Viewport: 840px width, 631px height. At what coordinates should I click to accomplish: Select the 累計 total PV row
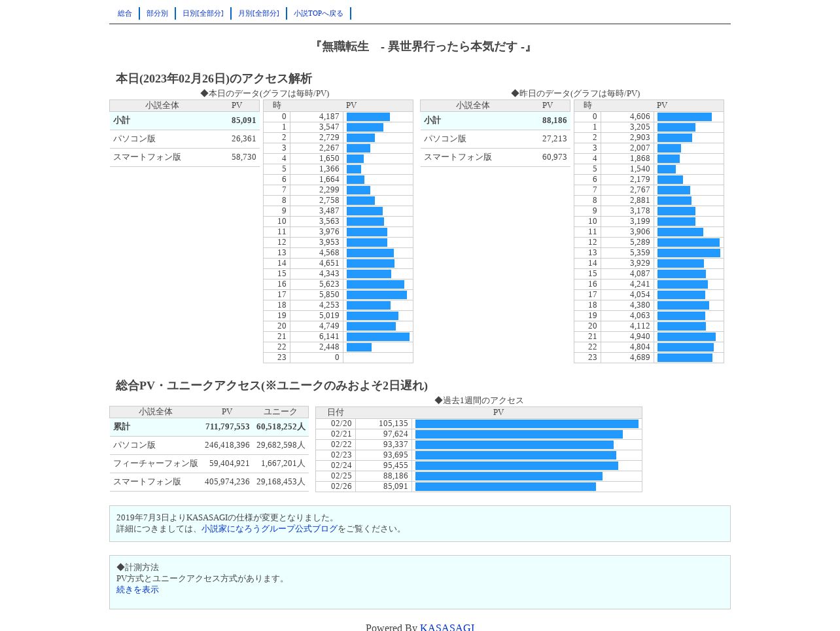[209, 427]
